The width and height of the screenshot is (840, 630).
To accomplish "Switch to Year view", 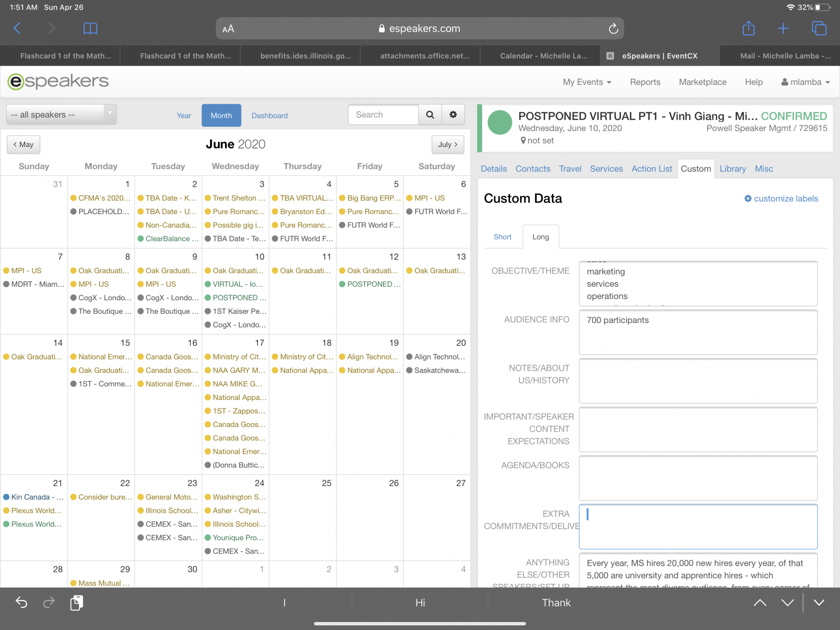I will point(184,115).
